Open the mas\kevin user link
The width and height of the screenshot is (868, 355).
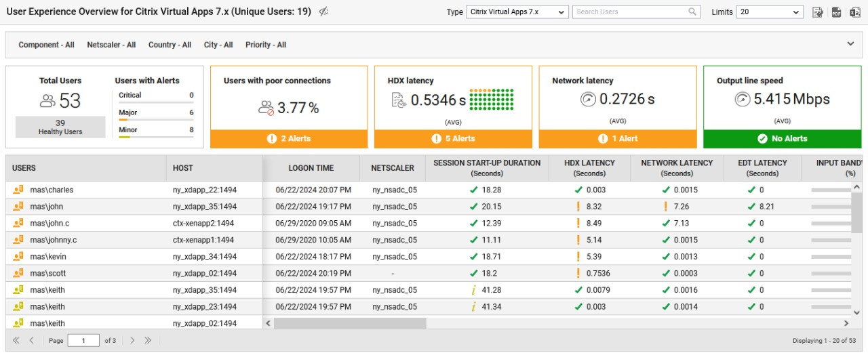tap(48, 257)
